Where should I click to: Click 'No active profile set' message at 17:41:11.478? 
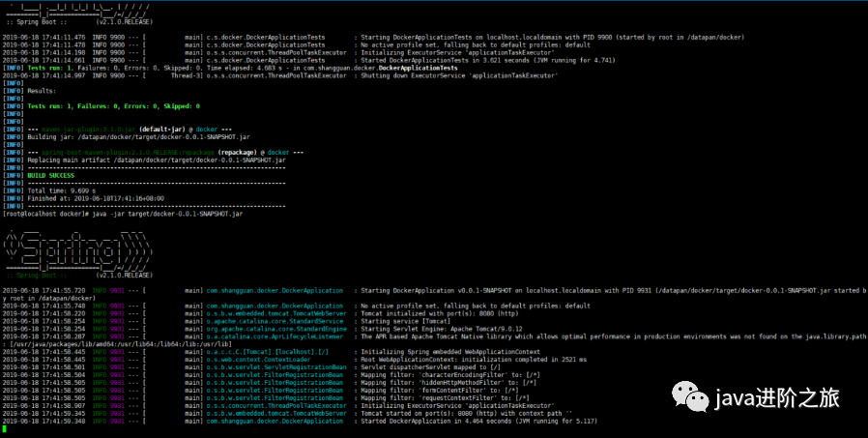tap(476, 44)
